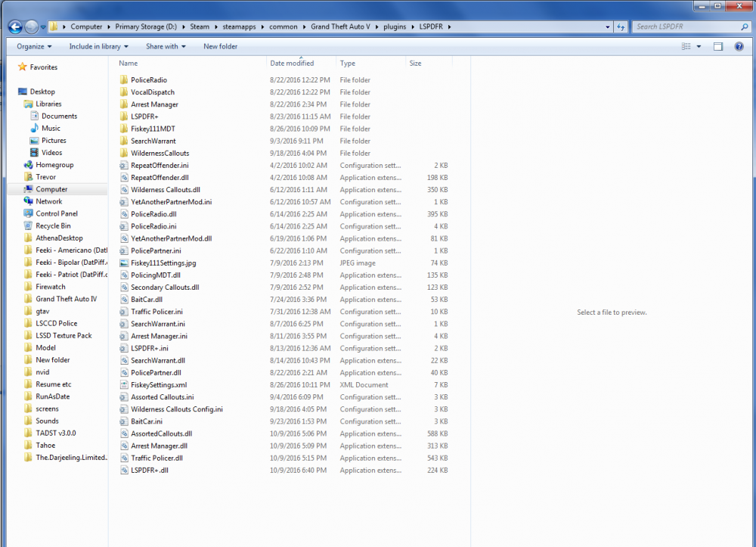Open Recycle Bin in sidebar

coord(53,225)
